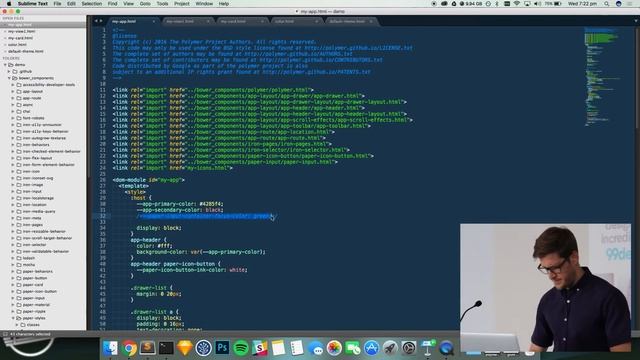Open Notes from the Dock
The height and width of the screenshot is (360, 640).
click(278, 348)
